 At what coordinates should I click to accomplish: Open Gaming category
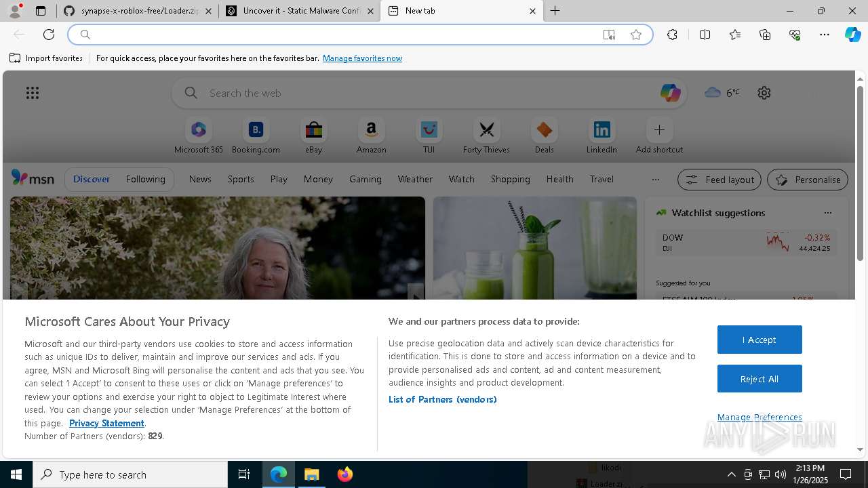point(366,179)
